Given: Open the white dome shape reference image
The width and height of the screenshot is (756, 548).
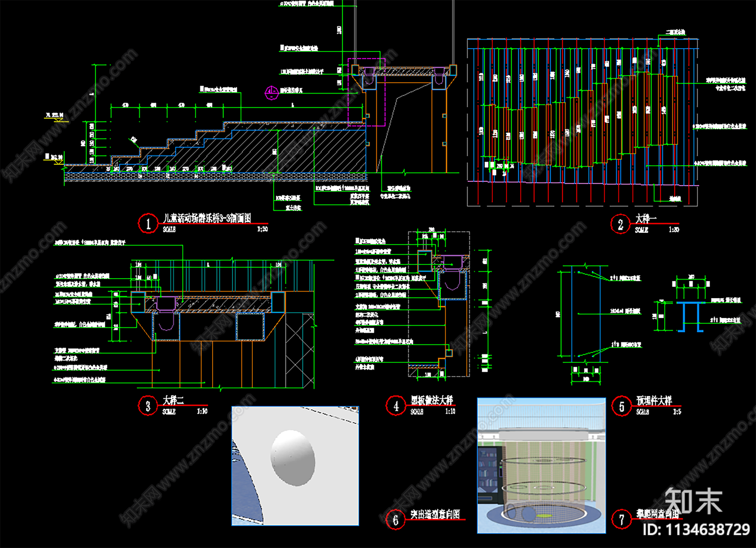Looking at the screenshot, I should coord(295,466).
